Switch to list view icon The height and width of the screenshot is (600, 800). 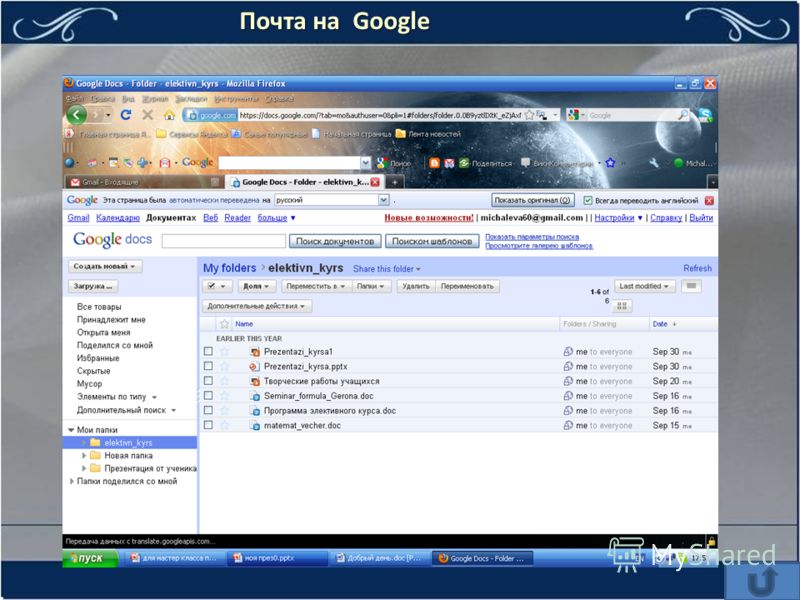pos(691,286)
